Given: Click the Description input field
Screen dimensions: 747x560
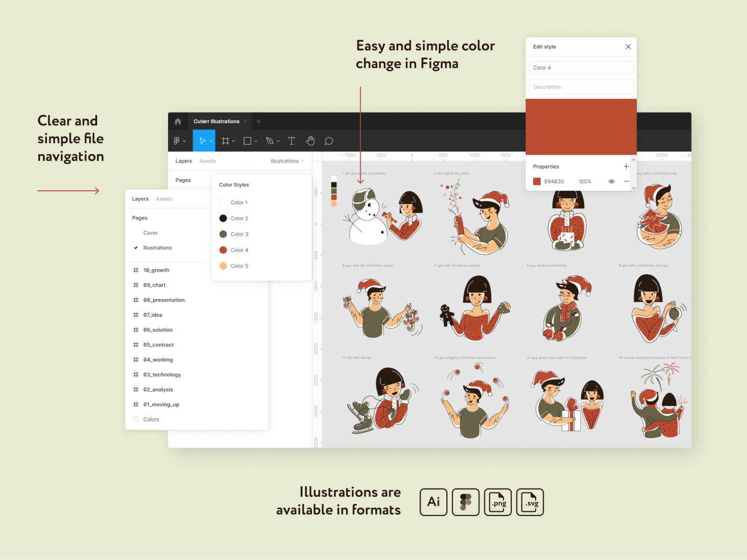Looking at the screenshot, I should 581,87.
